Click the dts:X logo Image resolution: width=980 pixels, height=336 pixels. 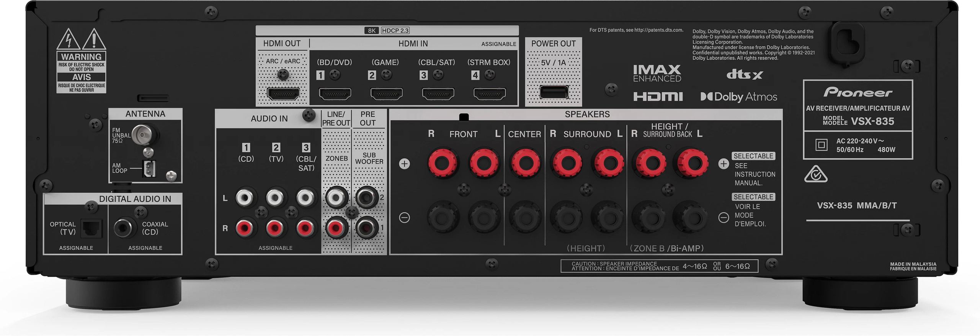coord(745,74)
